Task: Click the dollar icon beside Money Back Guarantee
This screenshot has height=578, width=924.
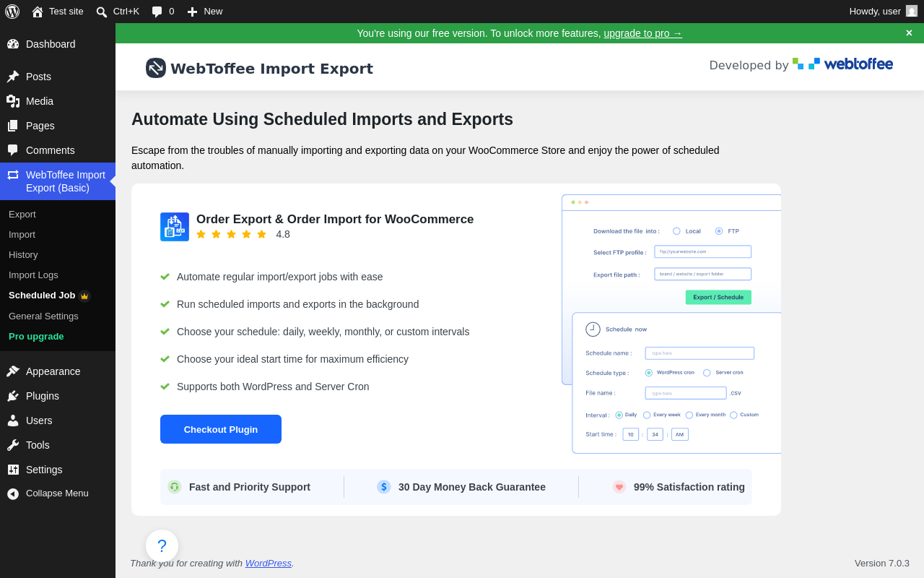Action: tap(383, 487)
